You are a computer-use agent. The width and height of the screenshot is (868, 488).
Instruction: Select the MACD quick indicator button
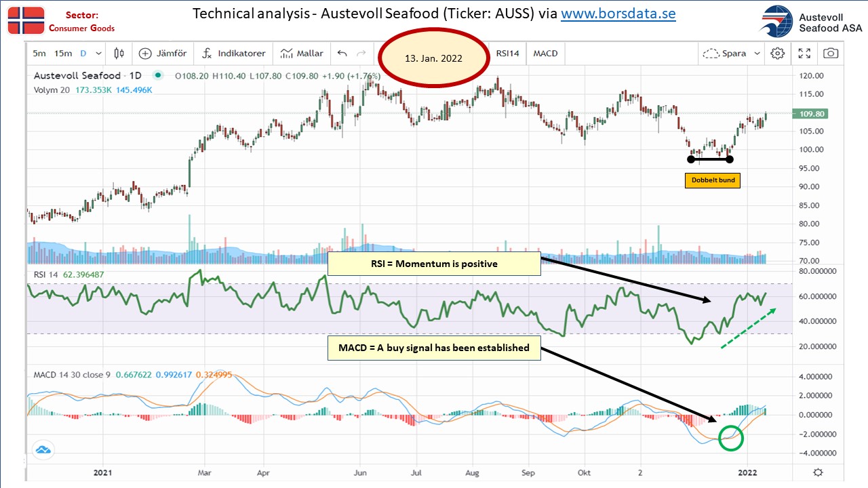(546, 54)
